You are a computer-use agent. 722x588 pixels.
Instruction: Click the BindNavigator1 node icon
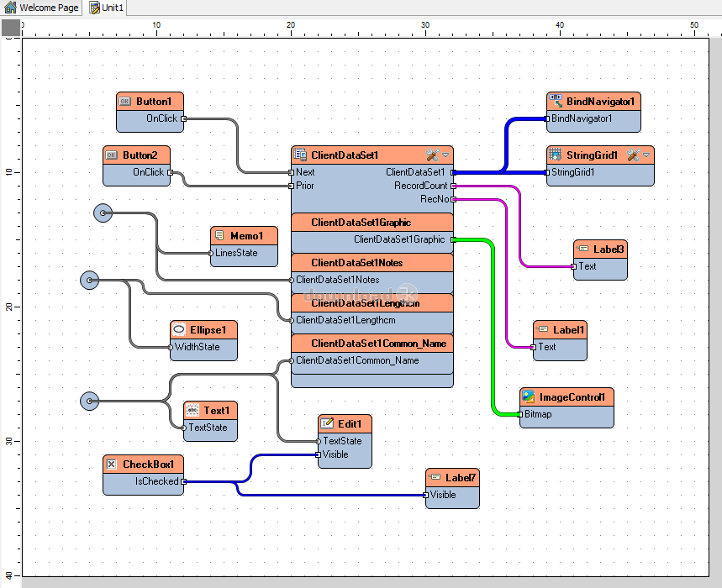(x=556, y=101)
